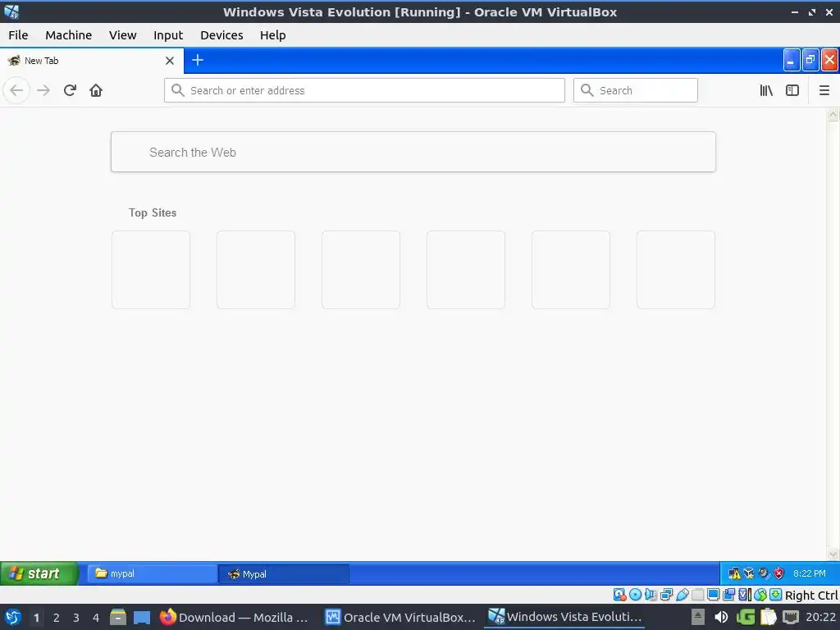Open the host volume speaker icon

(x=721, y=617)
